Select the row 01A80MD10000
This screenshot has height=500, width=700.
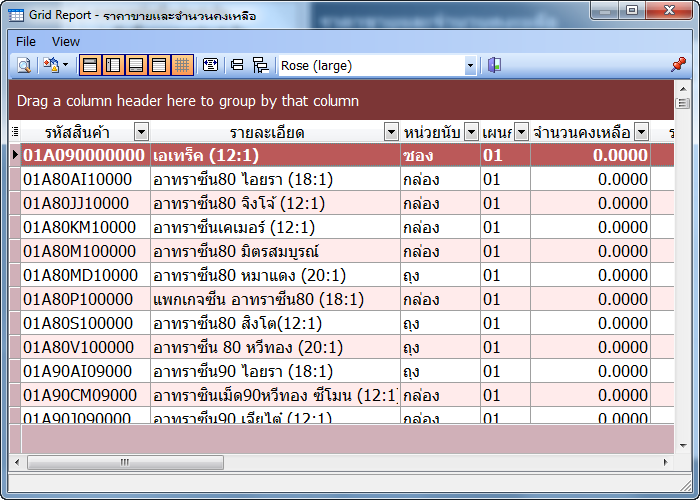pos(80,275)
